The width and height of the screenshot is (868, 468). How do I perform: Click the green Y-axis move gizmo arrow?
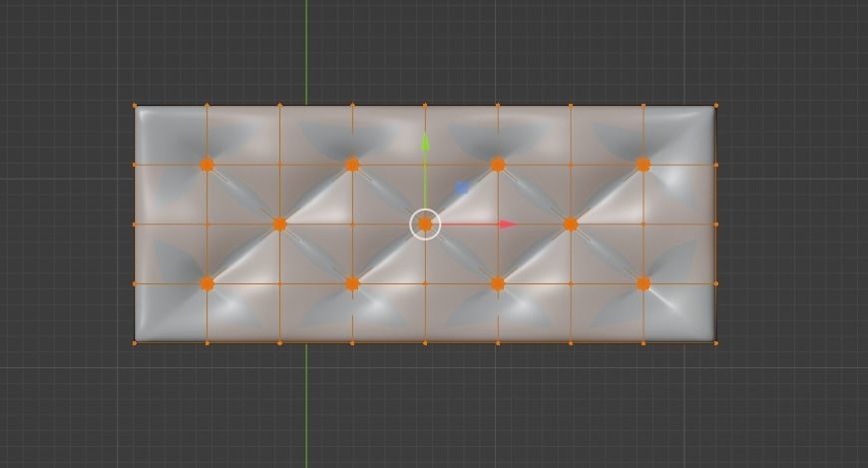[x=425, y=143]
